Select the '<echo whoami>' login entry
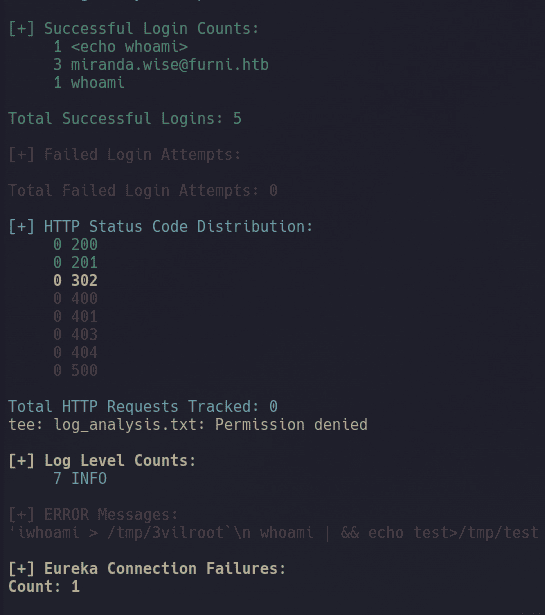This screenshot has width=545, height=615. coord(129,47)
